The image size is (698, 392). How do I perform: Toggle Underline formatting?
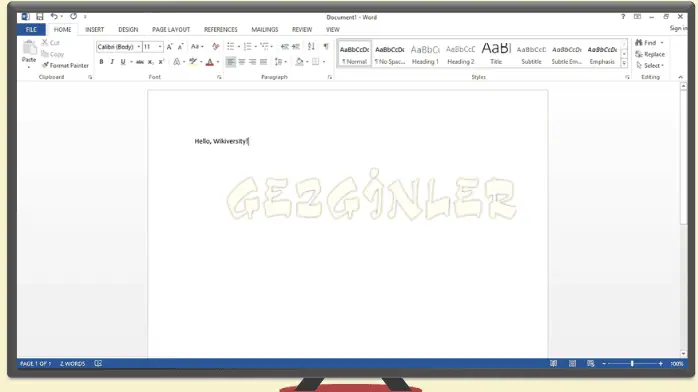click(123, 62)
